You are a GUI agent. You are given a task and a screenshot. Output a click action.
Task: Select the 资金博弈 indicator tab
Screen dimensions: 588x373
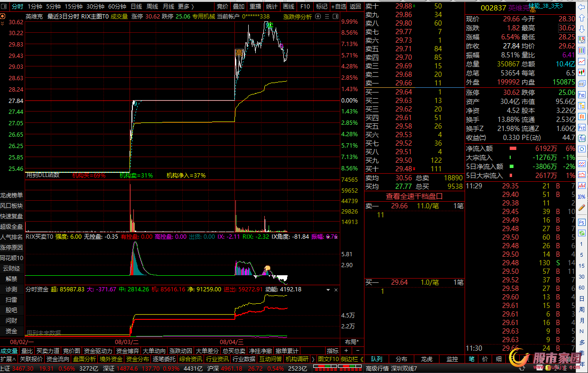(128, 351)
